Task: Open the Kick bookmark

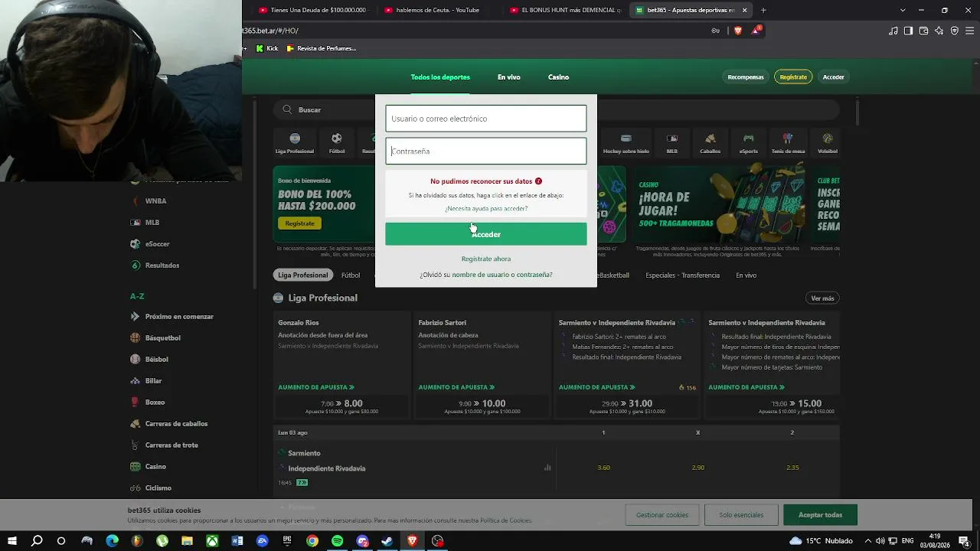Action: coord(267,48)
